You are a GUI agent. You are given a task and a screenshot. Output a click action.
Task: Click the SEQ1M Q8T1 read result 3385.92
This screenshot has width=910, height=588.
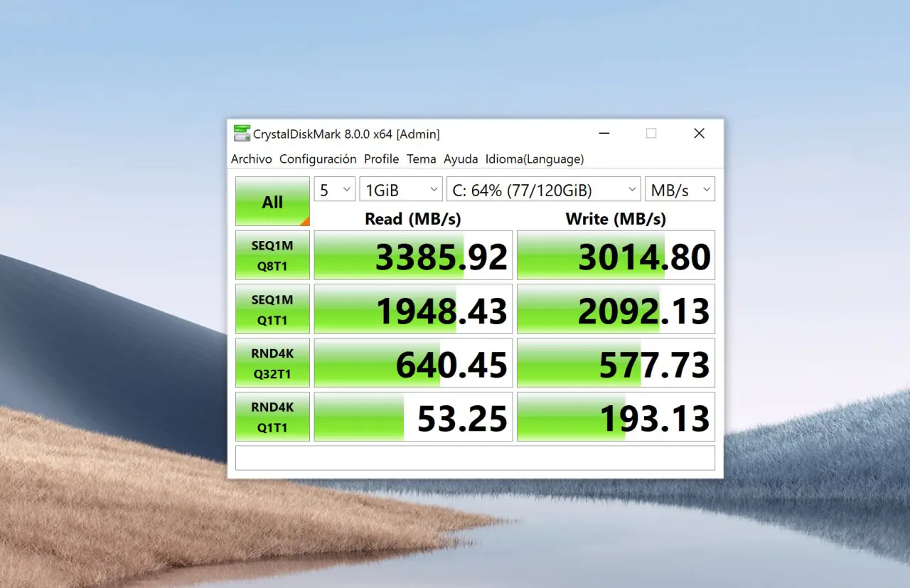pyautogui.click(x=413, y=256)
